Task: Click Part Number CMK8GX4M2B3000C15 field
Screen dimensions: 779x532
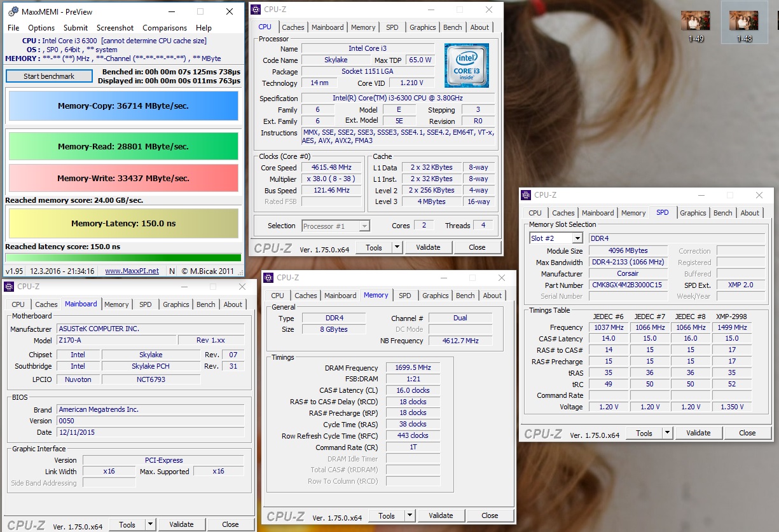Action: 629,285
